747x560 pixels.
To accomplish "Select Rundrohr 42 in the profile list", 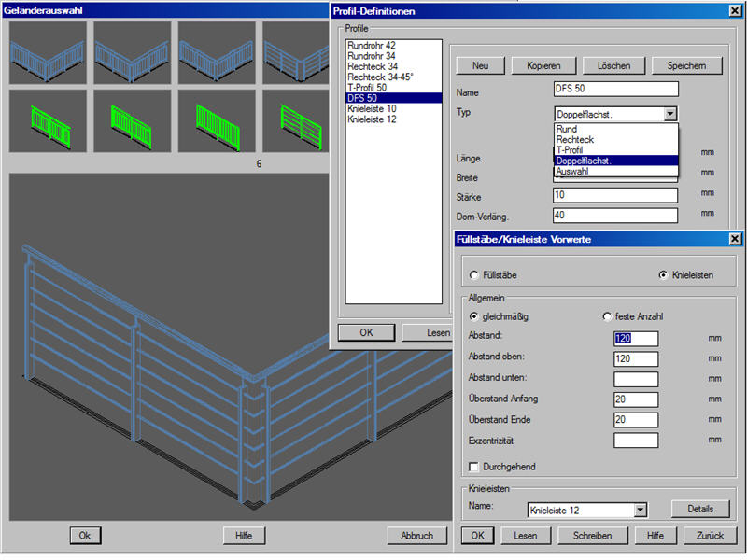I will 371,45.
